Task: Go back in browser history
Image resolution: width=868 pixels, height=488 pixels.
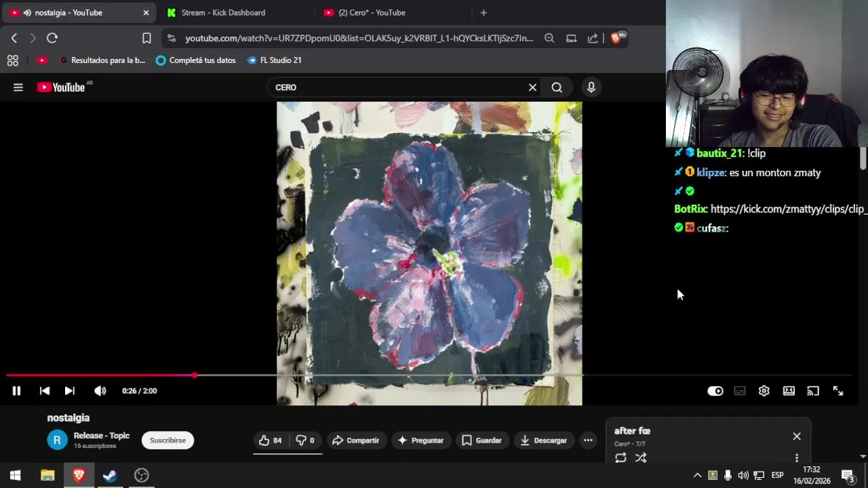Action: point(14,39)
